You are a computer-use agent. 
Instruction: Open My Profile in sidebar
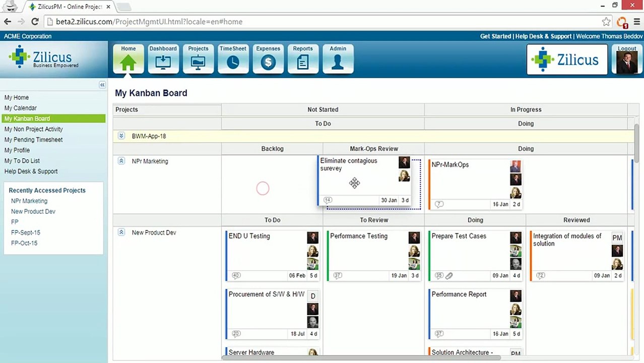pos(17,150)
